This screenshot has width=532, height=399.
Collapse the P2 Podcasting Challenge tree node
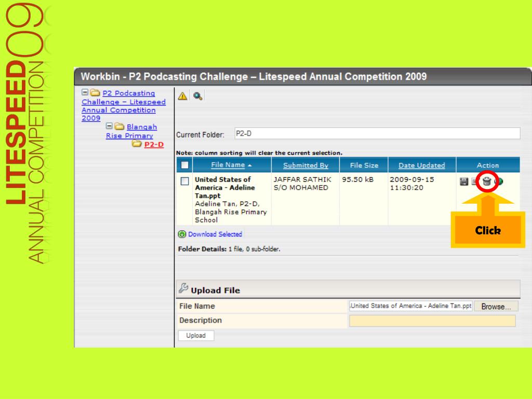pos(85,92)
